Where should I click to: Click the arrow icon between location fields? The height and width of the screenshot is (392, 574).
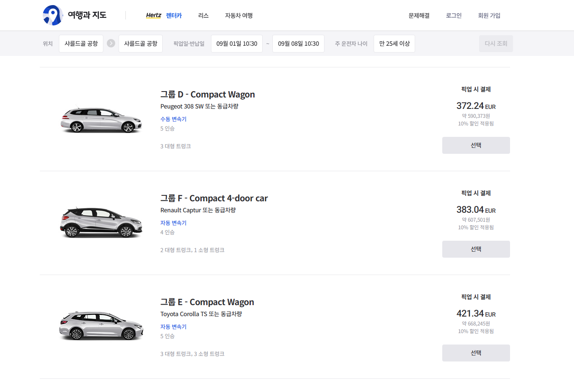[111, 43]
